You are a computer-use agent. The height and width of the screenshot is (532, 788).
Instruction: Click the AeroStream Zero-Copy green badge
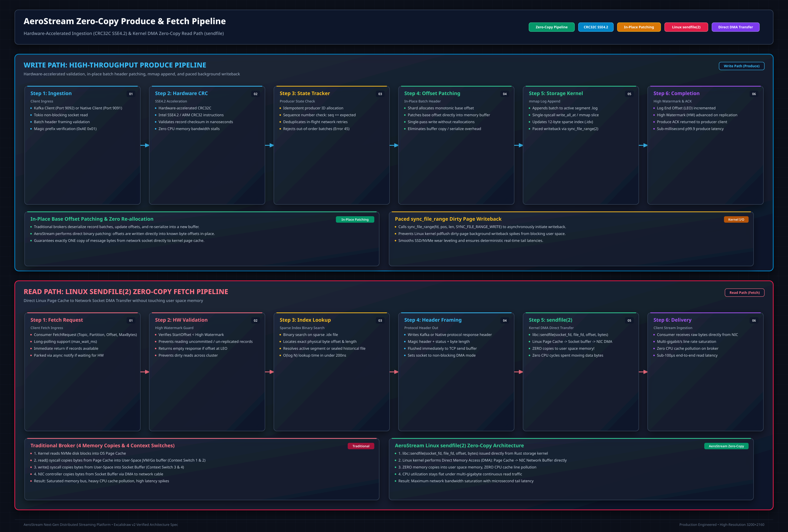[726, 446]
